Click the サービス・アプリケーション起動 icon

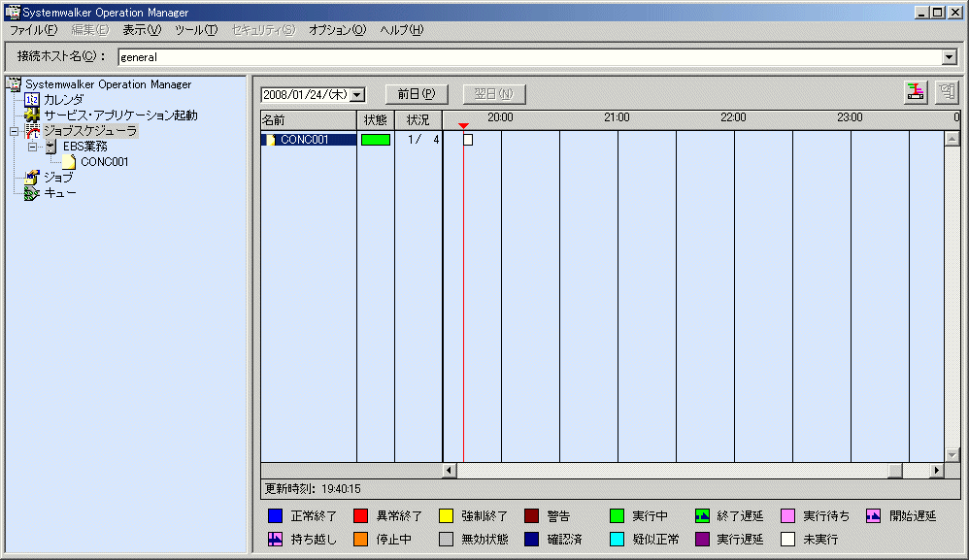tap(31, 115)
